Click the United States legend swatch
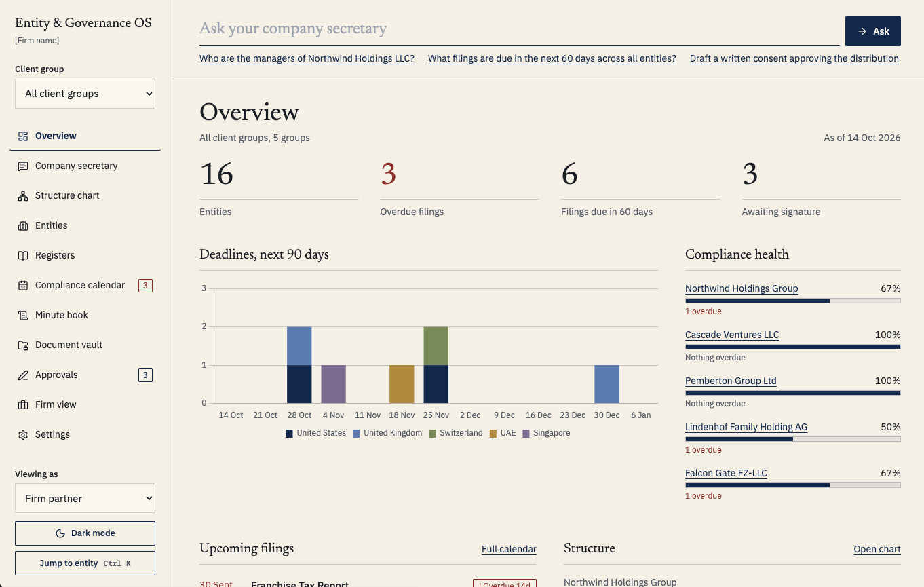The height and width of the screenshot is (587, 924). [x=289, y=433]
